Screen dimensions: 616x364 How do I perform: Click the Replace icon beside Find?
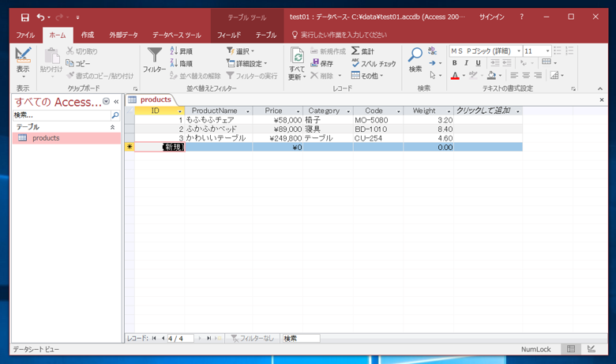[433, 51]
